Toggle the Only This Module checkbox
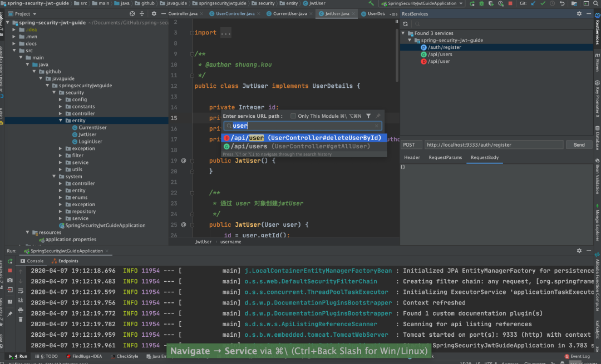 293,116
